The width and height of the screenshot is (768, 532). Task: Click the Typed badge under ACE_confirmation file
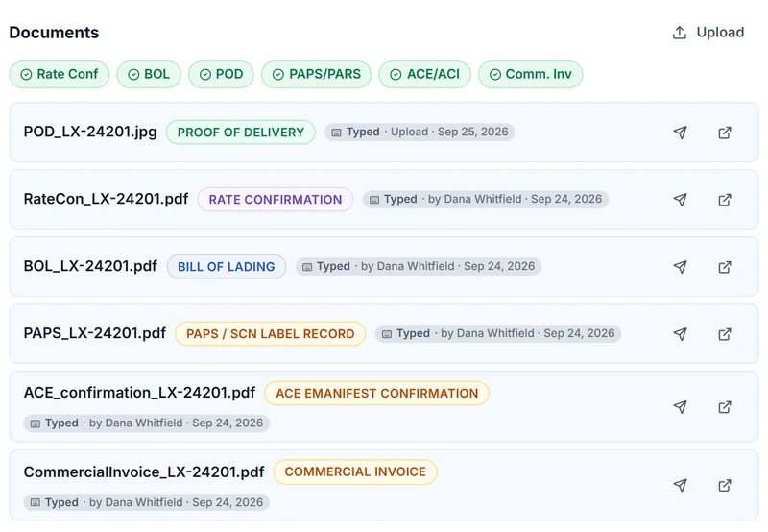[x=147, y=423]
